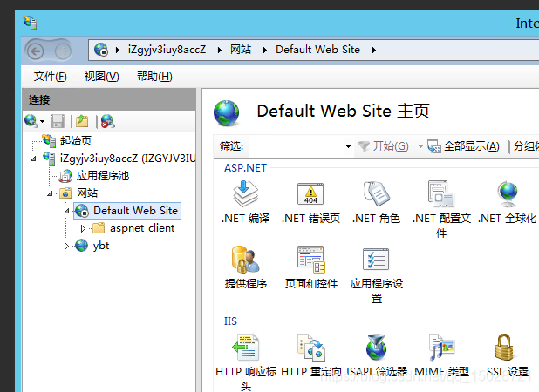Select 应用程序池 in the tree
The image size is (539, 392).
point(94,176)
